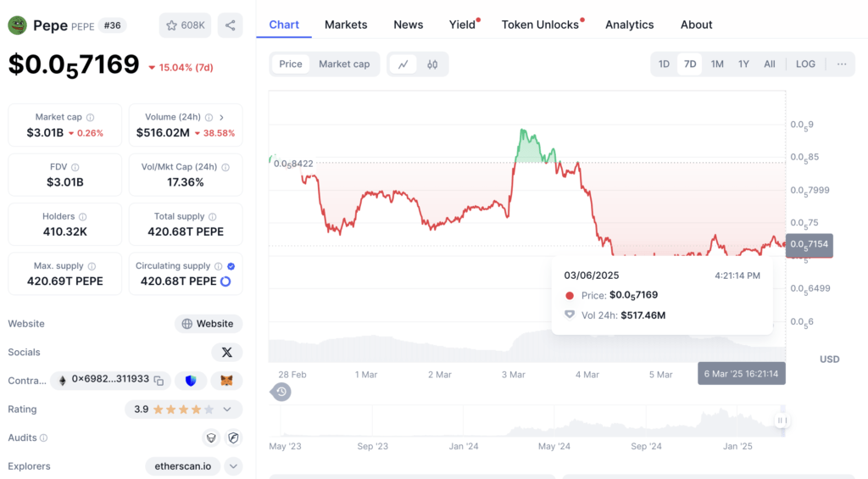868x479 pixels.
Task: Switch to candlestick chart icon
Action: [x=432, y=64]
